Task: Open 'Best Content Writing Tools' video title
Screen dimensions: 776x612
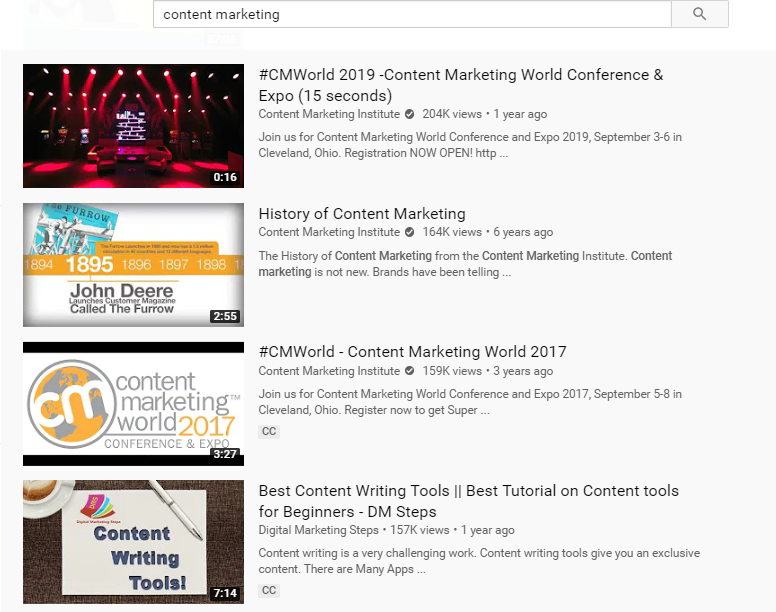Action: click(x=469, y=501)
